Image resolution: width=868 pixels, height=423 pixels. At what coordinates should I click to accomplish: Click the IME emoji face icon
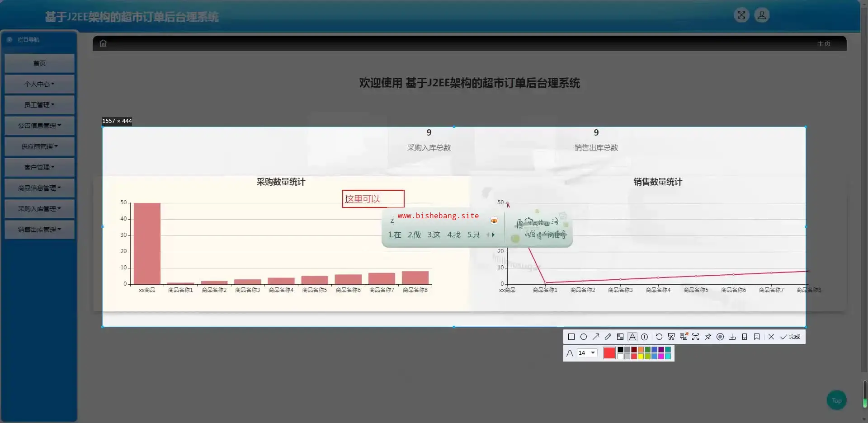click(x=494, y=221)
